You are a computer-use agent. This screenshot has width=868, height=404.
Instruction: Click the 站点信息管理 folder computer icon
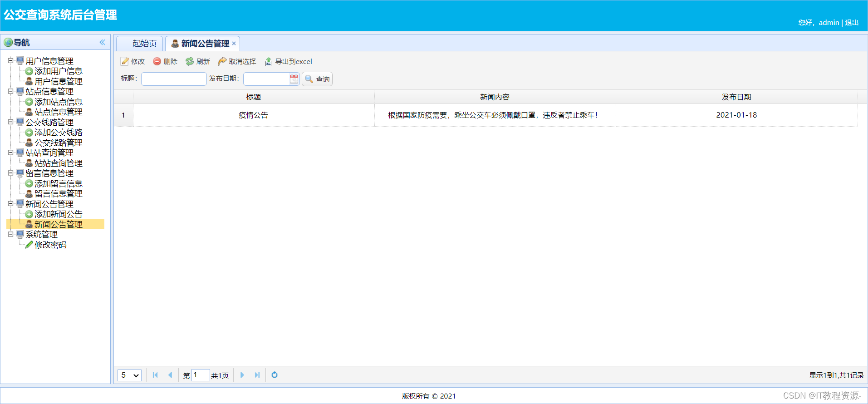click(x=20, y=91)
